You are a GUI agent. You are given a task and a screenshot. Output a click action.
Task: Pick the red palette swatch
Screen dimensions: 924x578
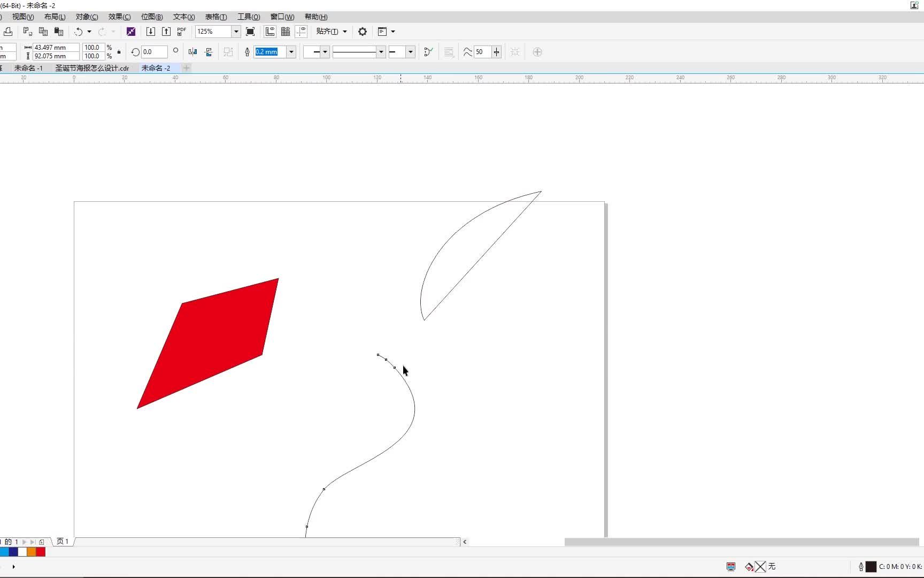(x=41, y=552)
